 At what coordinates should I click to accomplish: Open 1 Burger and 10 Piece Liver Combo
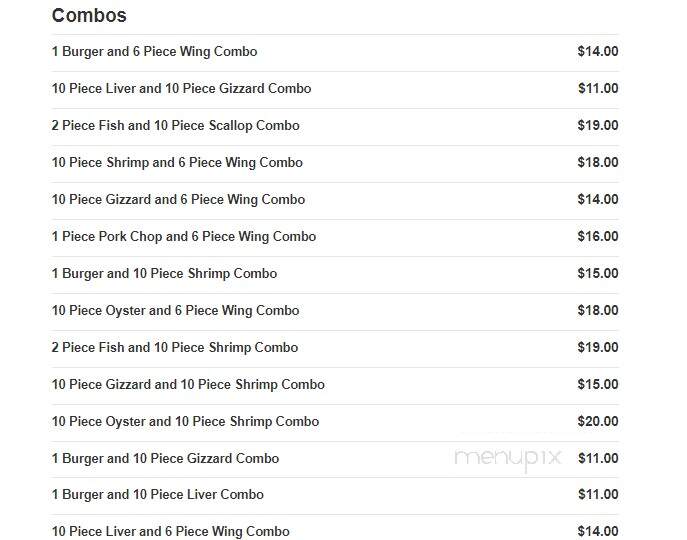335,495
